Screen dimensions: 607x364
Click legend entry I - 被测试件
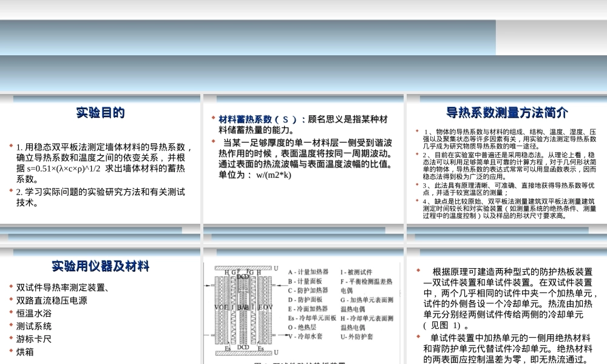click(356, 272)
